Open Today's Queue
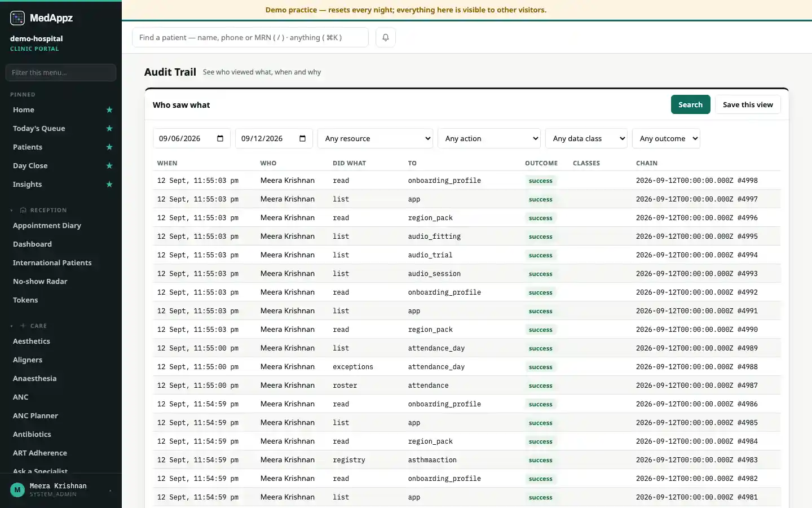 [x=39, y=129]
